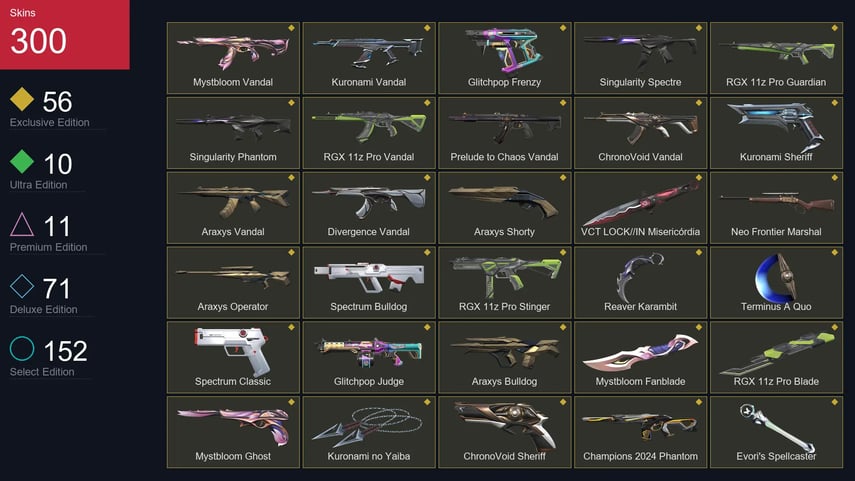The height and width of the screenshot is (481, 855).
Task: Open the RGX 11z Pro Guardian card
Action: pyautogui.click(x=776, y=58)
